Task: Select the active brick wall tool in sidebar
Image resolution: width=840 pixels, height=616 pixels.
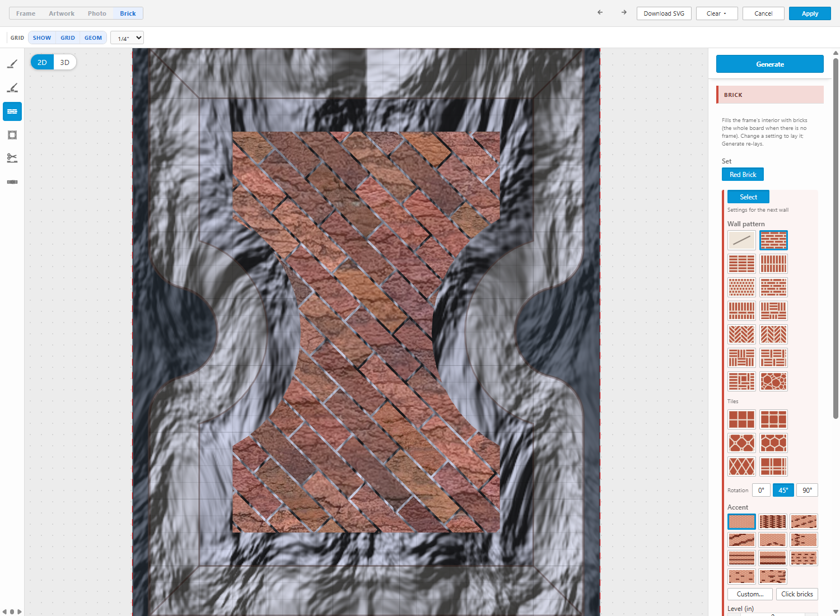Action: coord(12,111)
